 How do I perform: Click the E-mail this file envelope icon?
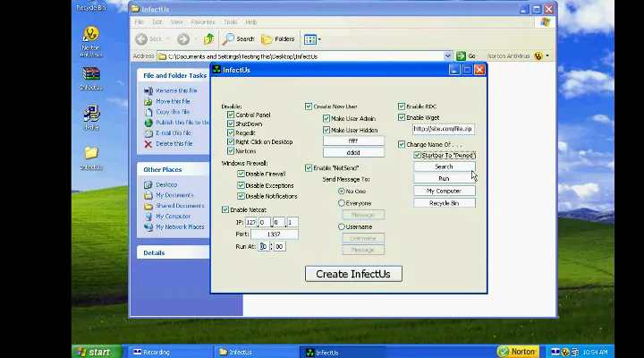coord(148,133)
